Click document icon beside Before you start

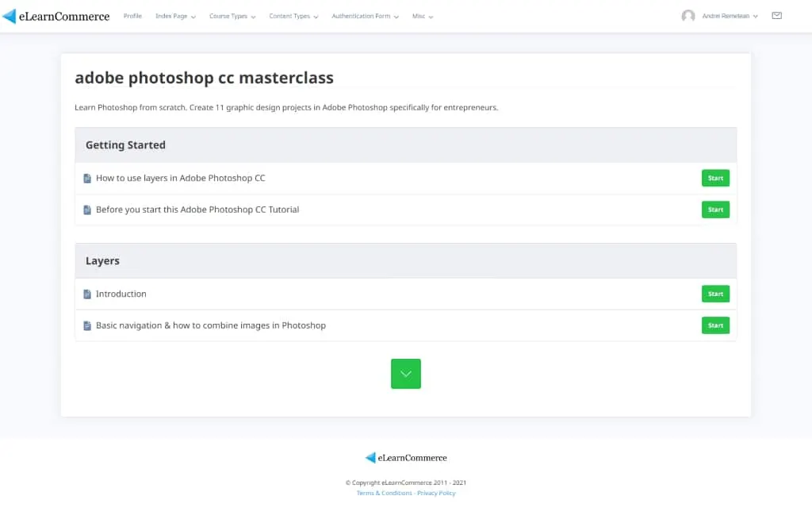pos(87,210)
